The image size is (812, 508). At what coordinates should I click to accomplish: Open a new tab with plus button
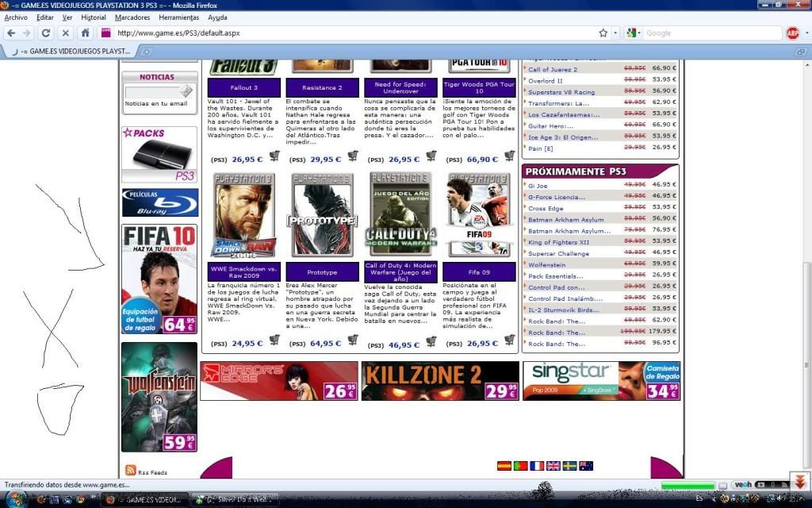pos(147,52)
